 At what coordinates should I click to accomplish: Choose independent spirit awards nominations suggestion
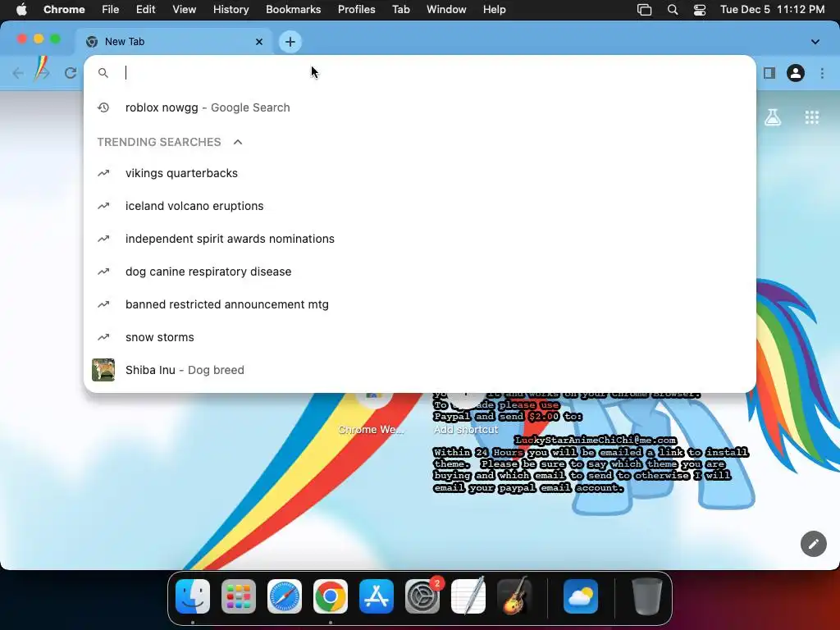pos(420,239)
